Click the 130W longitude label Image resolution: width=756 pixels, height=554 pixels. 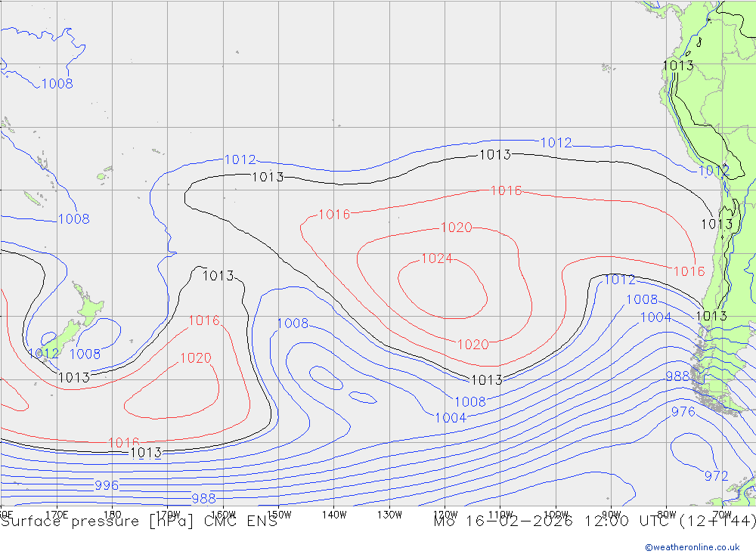tap(389, 514)
